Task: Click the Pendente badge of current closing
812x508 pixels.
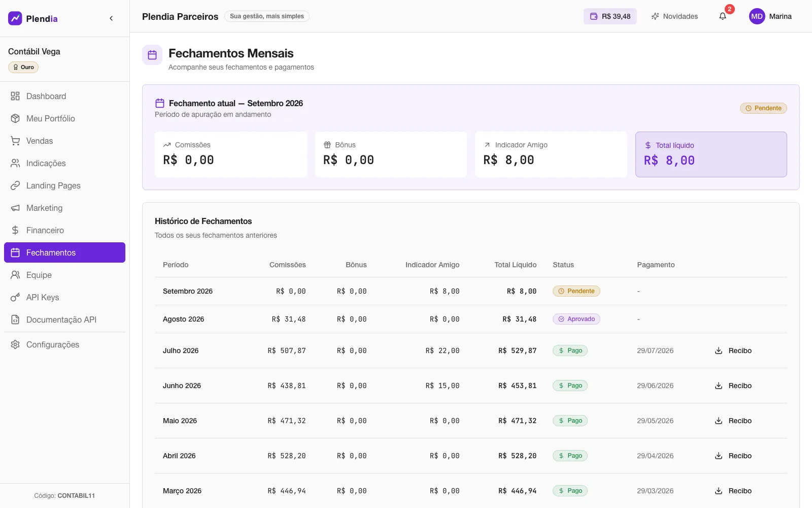Action: click(x=763, y=108)
